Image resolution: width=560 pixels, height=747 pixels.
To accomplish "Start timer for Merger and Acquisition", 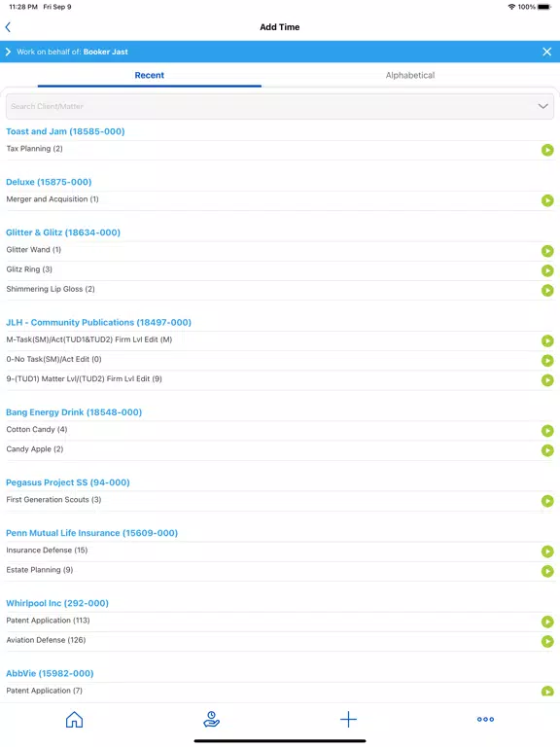I will pyautogui.click(x=547, y=200).
